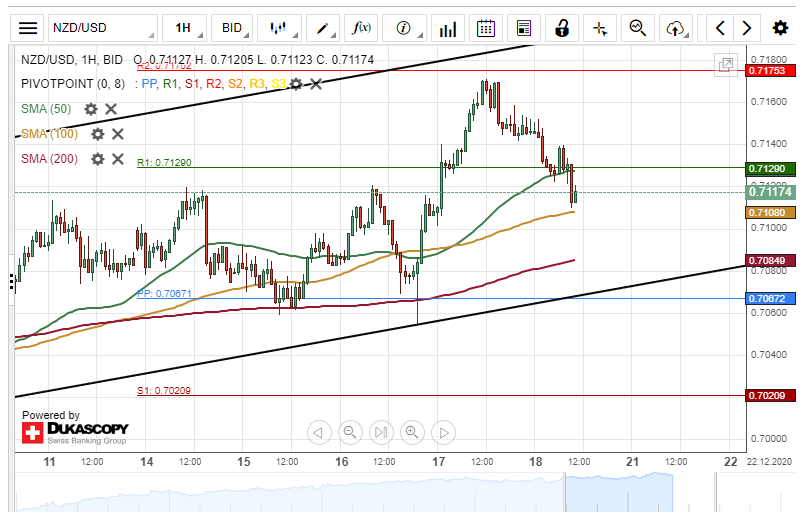This screenshot has height=520, width=808.
Task: Toggle the chart lock icon
Action: click(562, 28)
